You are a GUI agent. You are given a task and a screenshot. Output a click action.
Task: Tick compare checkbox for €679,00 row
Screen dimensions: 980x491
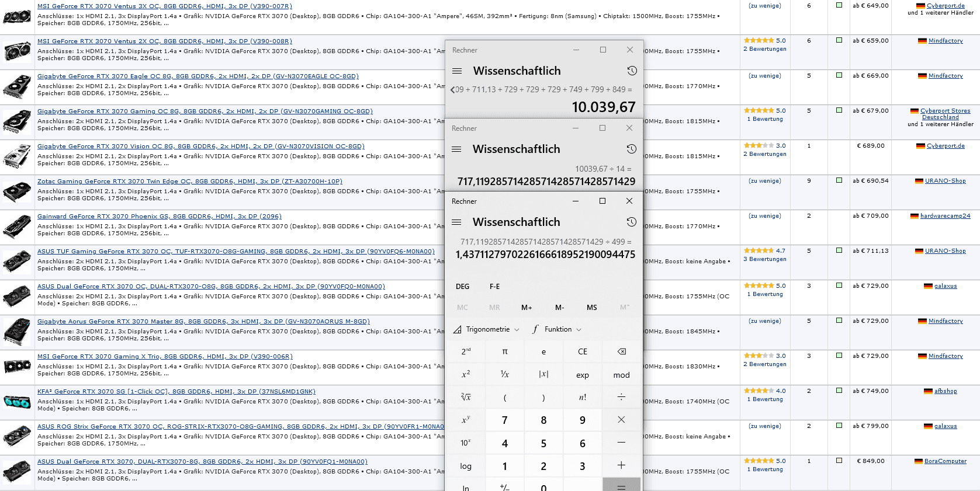coord(839,110)
